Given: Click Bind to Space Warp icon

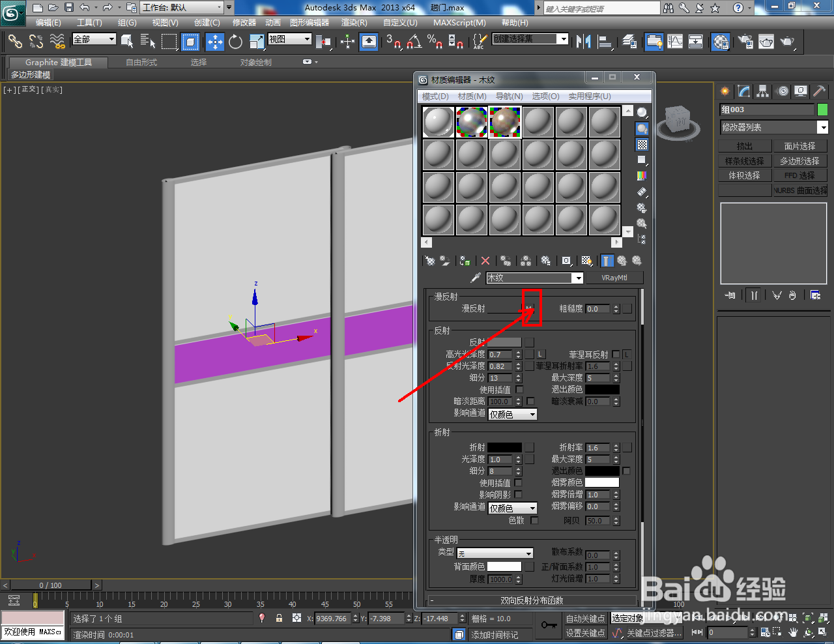Looking at the screenshot, I should pyautogui.click(x=57, y=42).
